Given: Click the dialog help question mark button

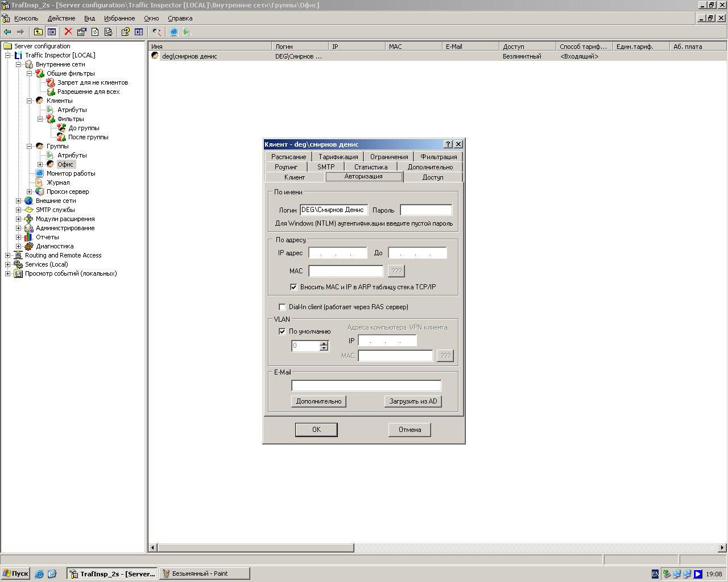Looking at the screenshot, I should 448,144.
